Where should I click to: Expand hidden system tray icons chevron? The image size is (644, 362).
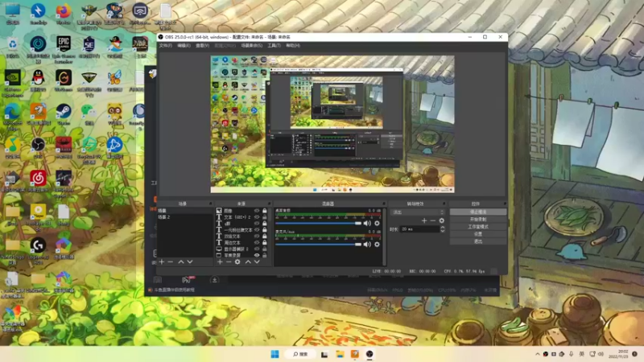537,354
